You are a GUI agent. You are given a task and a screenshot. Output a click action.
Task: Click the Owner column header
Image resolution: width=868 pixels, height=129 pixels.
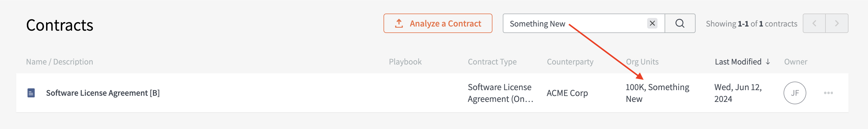[x=795, y=62]
